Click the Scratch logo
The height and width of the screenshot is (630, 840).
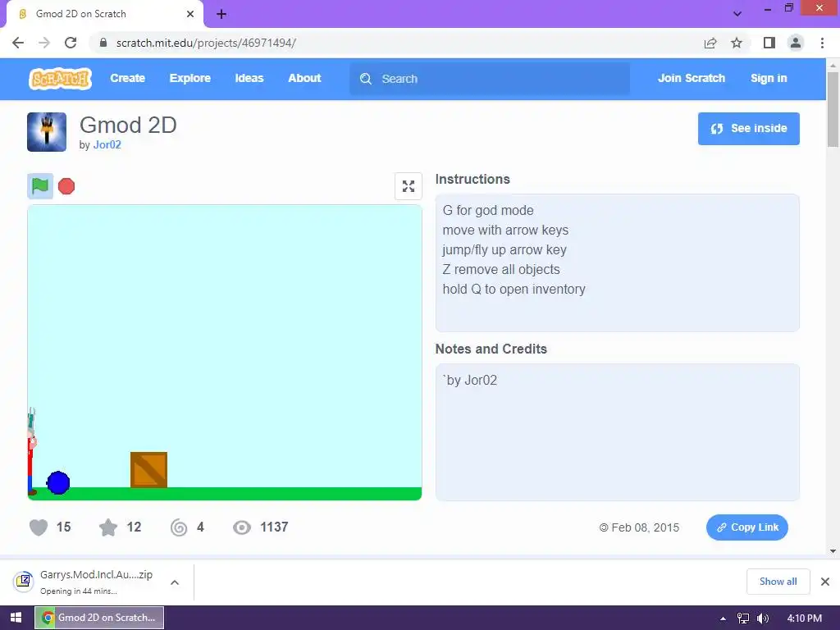pos(60,79)
